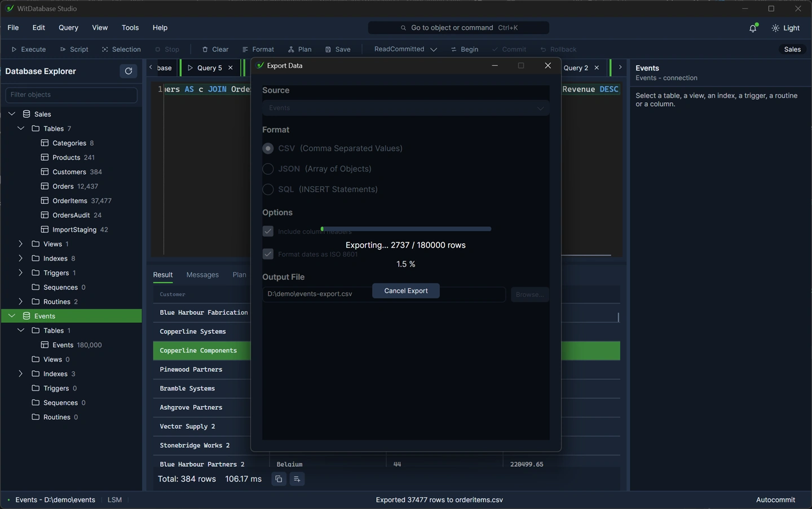812x509 pixels.
Task: Click the Autocommit status indicator
Action: [775, 500]
